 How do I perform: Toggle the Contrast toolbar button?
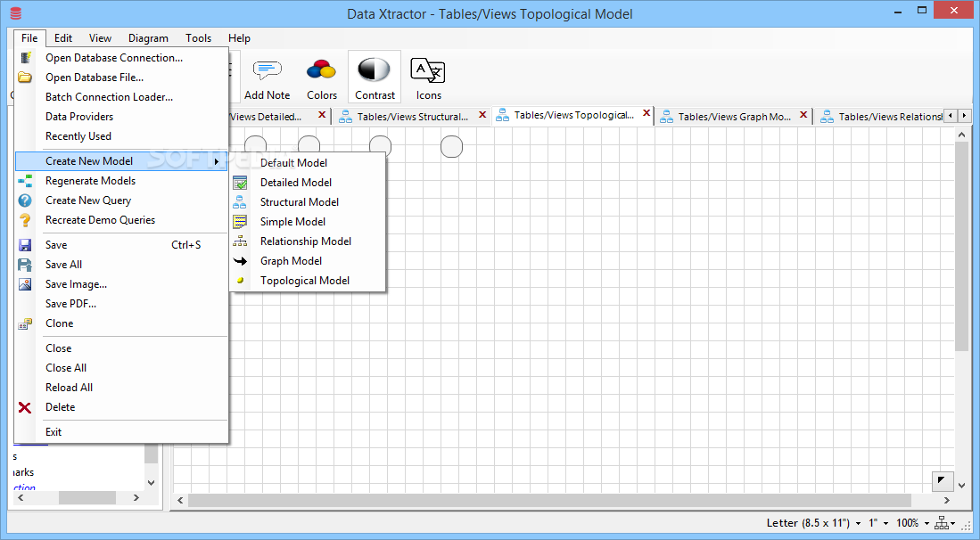tap(375, 78)
